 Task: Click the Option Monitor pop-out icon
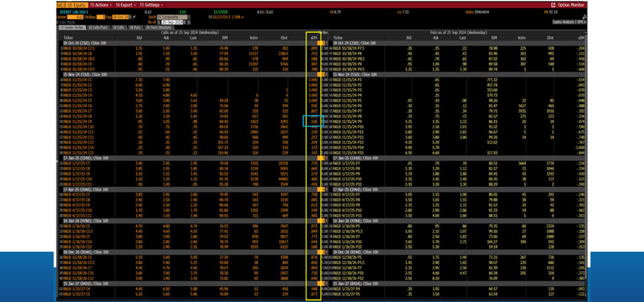pos(553,4)
